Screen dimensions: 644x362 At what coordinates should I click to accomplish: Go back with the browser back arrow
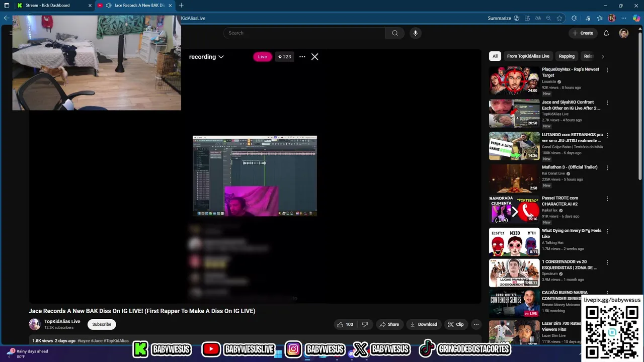pyautogui.click(x=7, y=18)
